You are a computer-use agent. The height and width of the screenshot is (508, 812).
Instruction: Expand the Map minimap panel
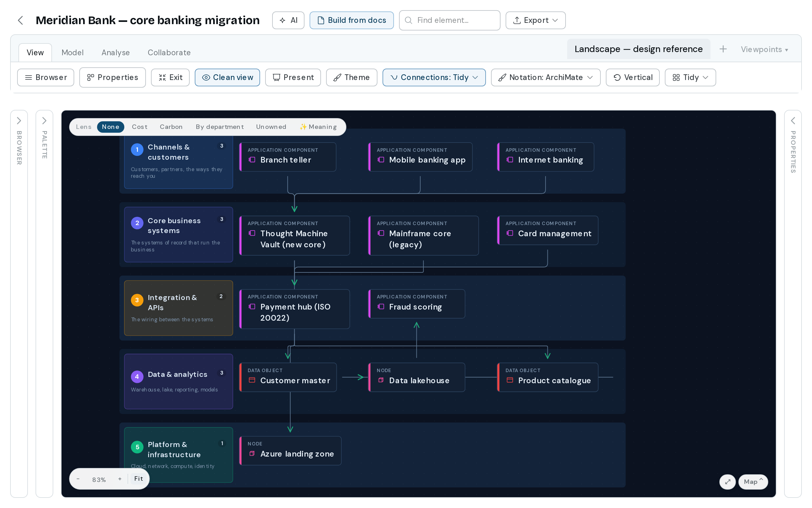[753, 482]
